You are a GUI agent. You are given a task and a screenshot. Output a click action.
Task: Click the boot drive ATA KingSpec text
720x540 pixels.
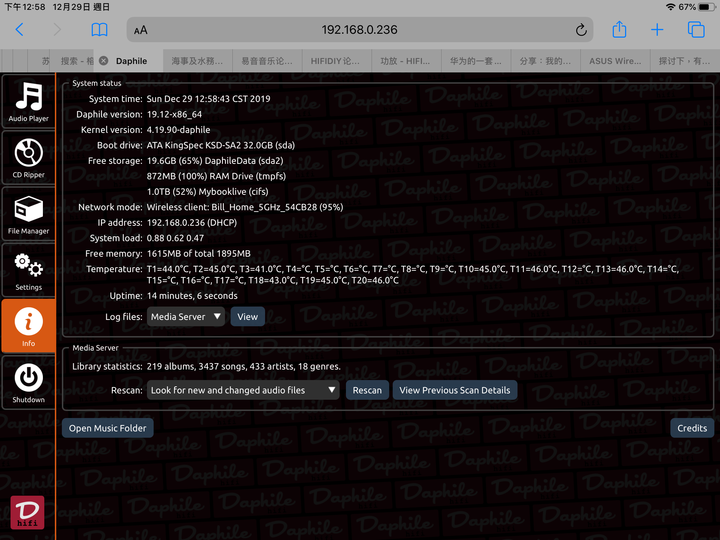point(220,146)
